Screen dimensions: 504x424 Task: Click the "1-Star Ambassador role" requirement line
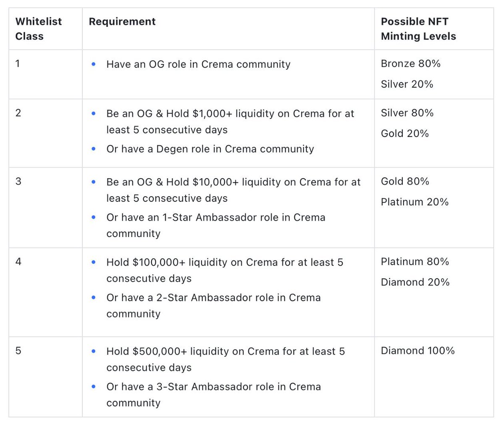point(215,218)
